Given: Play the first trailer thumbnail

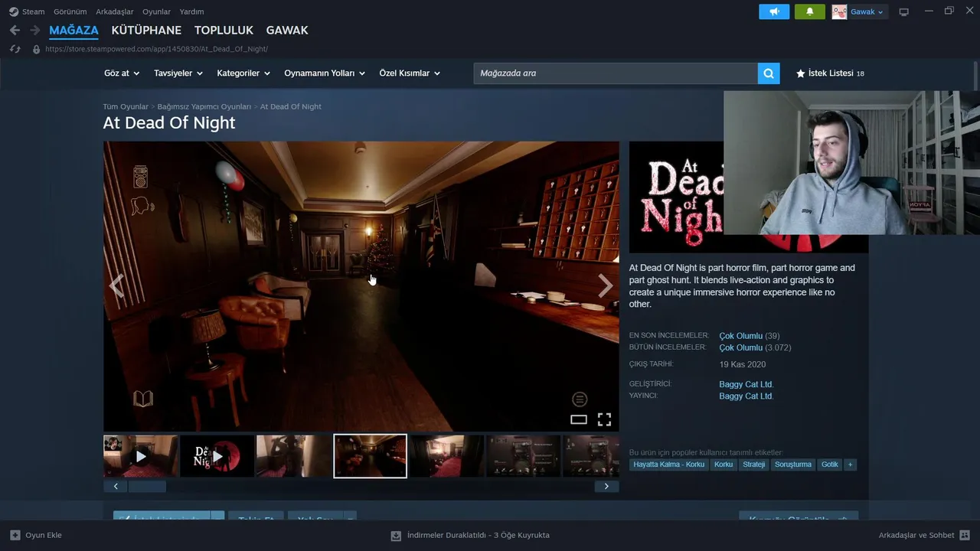Looking at the screenshot, I should (141, 456).
